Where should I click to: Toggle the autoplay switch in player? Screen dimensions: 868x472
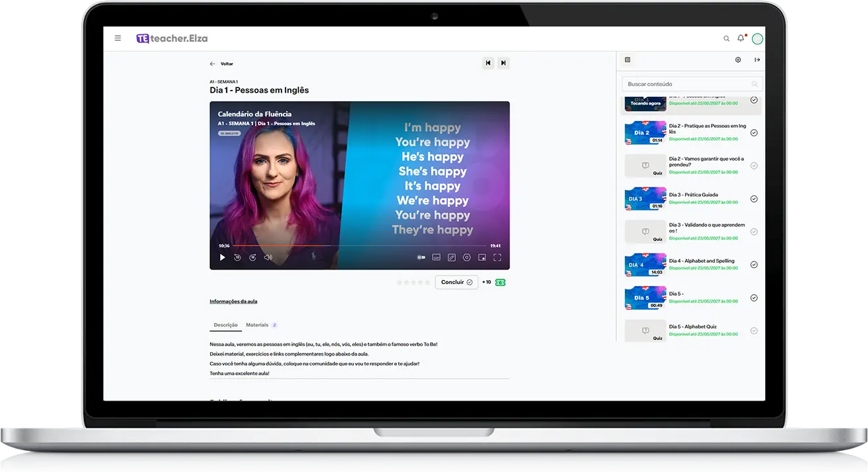pyautogui.click(x=421, y=258)
